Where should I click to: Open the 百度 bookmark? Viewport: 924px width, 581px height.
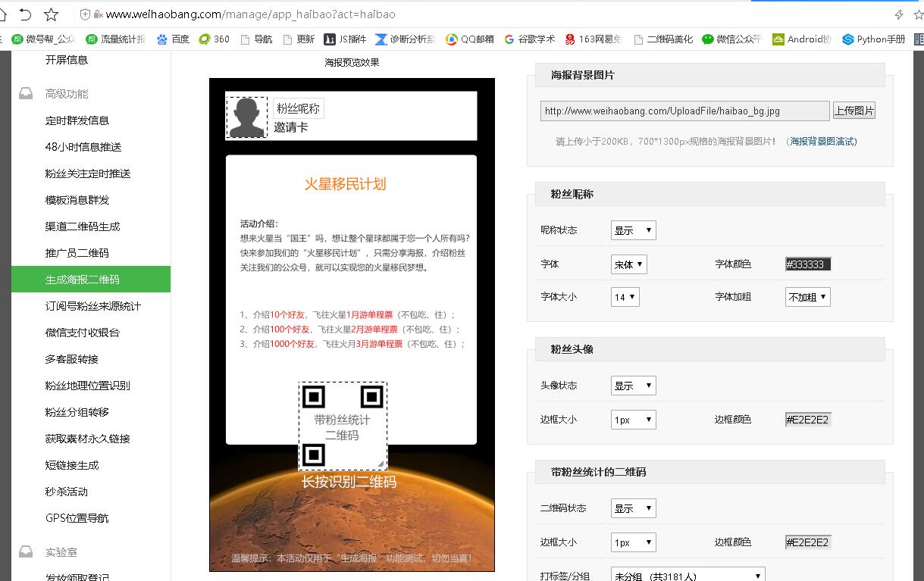[x=173, y=39]
